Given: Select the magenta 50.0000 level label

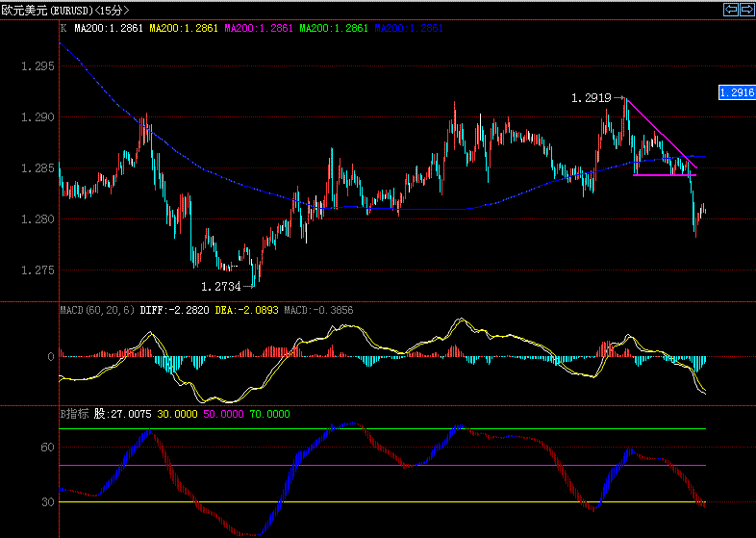Looking at the screenshot, I should (224, 414).
